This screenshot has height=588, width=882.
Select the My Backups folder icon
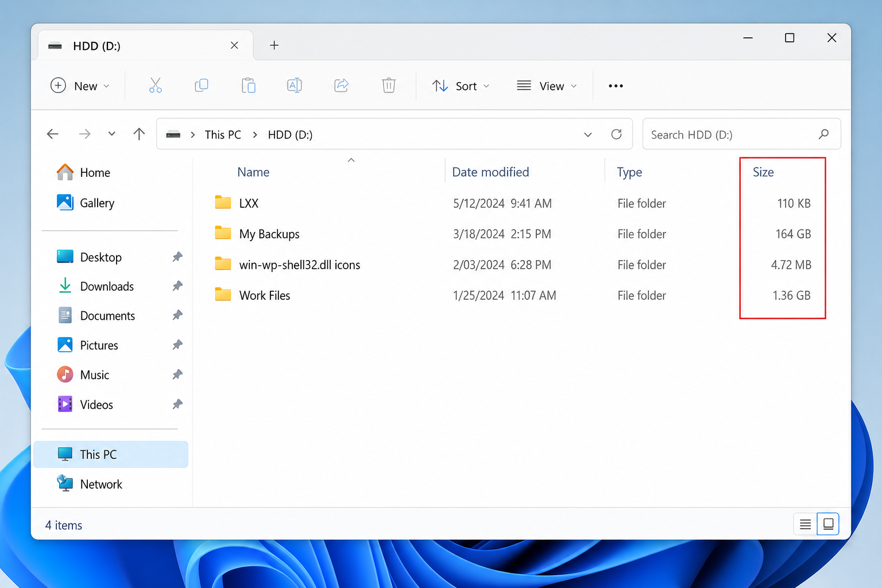223,233
